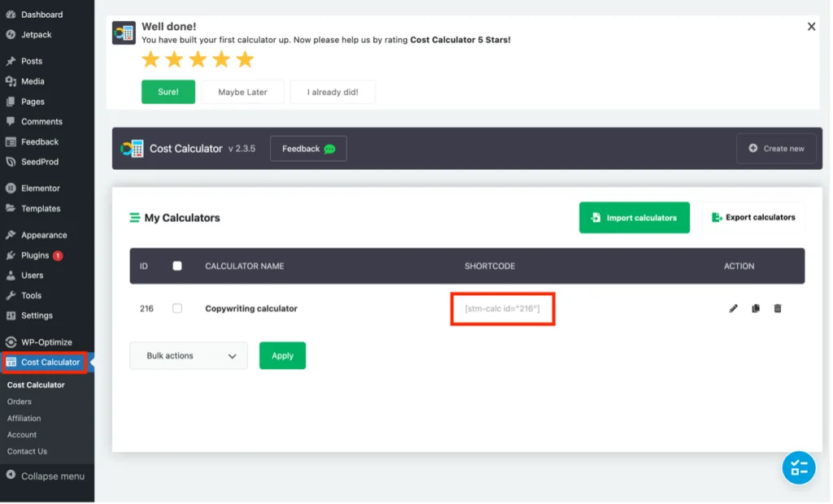Select Cost Calculator submenu entry

[36, 385]
